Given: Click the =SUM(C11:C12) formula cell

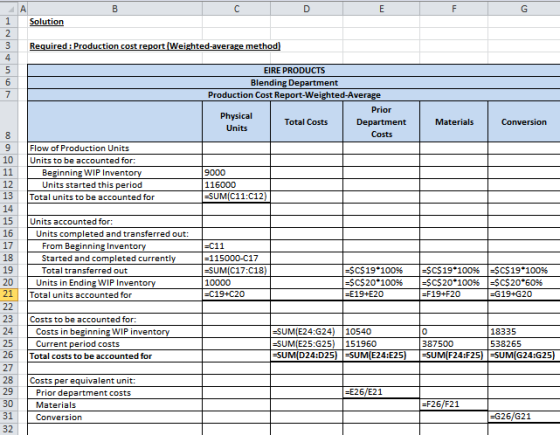Looking at the screenshot, I should (x=236, y=197).
